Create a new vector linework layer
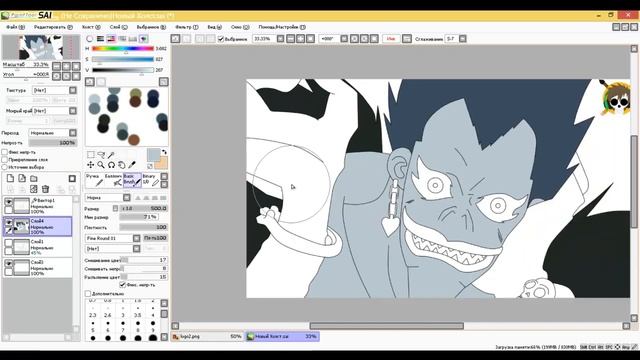Viewport: 640px width, 360px height. [x=22, y=178]
